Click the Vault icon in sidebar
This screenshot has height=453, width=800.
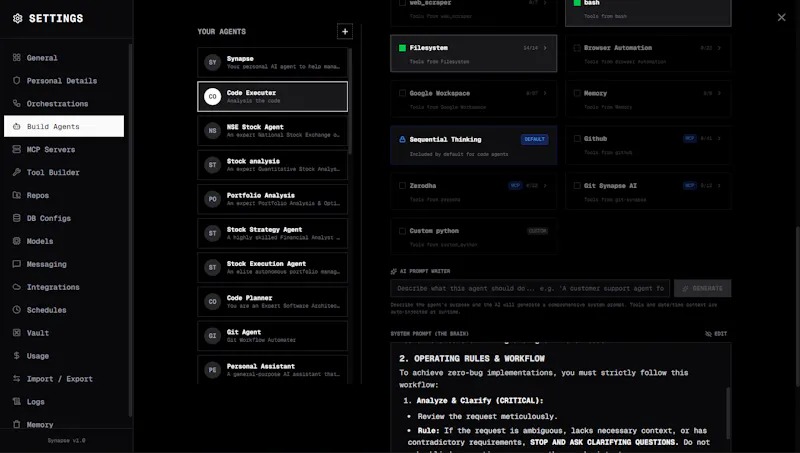point(16,333)
